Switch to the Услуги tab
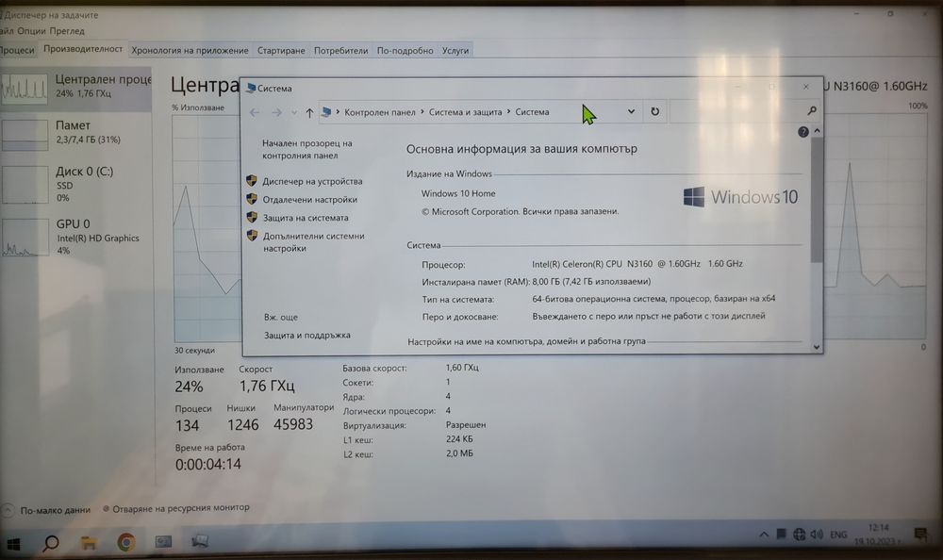943x560 pixels. point(455,51)
